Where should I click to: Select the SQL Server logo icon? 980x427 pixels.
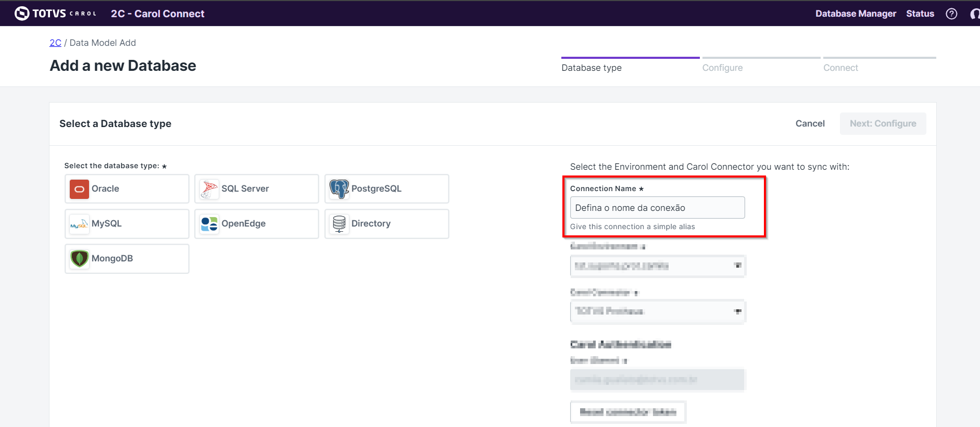(209, 189)
